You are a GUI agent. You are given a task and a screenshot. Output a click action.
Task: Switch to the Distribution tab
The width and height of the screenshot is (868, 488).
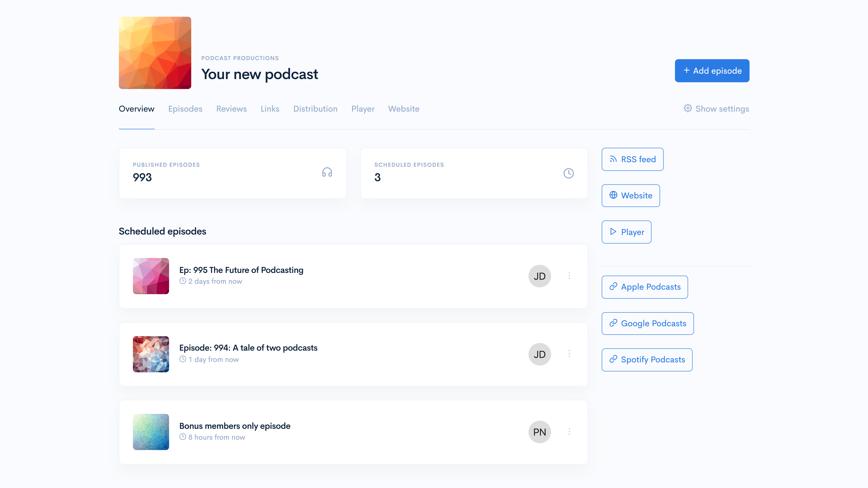[x=315, y=109]
